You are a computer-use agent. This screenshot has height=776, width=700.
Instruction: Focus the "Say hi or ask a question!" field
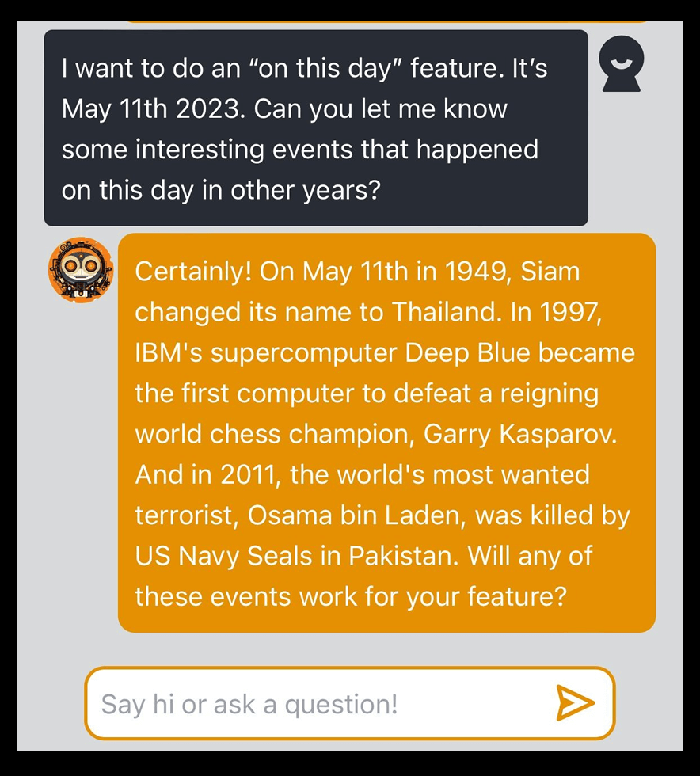(349, 703)
